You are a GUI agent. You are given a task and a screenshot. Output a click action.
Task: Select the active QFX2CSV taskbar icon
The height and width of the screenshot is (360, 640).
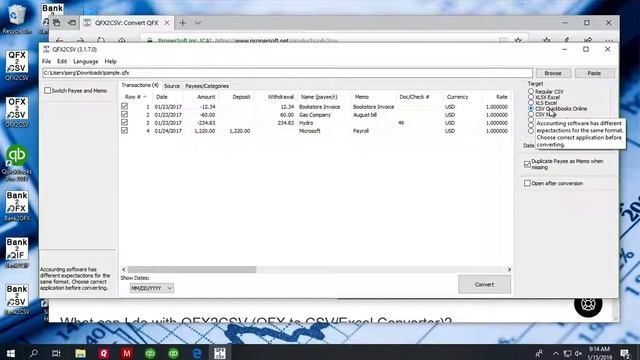[x=220, y=353]
